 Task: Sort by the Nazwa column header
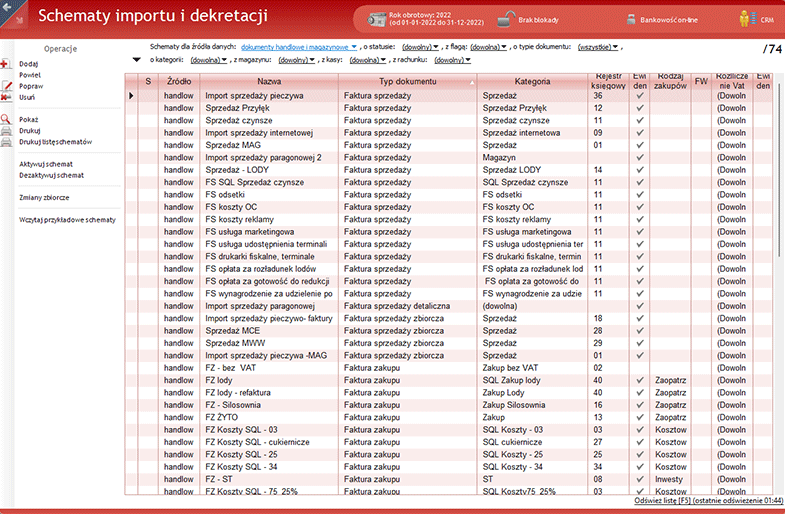(x=269, y=81)
